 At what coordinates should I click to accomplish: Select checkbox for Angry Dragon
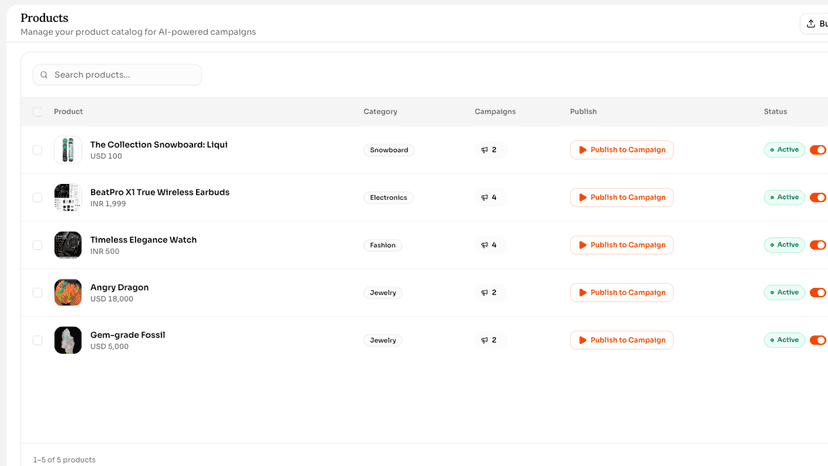point(37,293)
